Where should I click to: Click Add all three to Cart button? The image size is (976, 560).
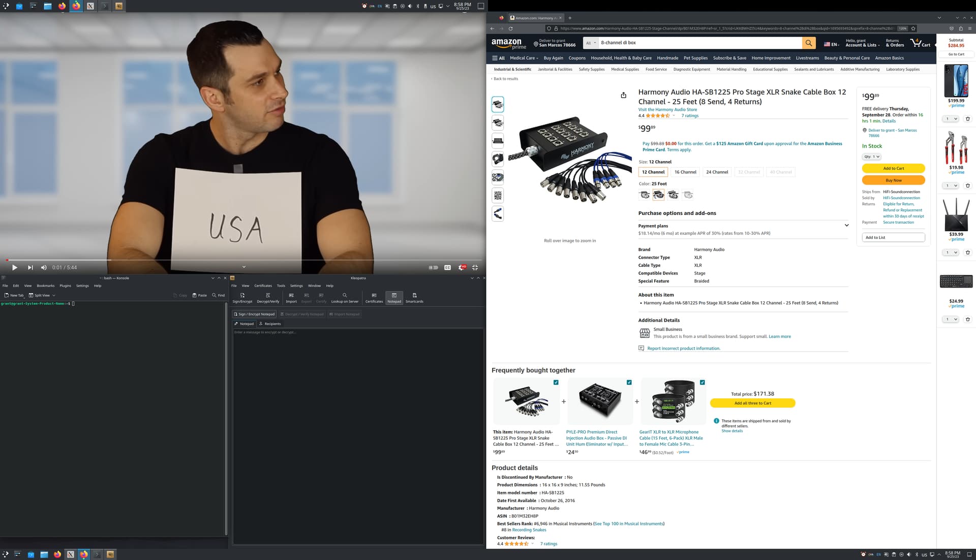pyautogui.click(x=752, y=403)
